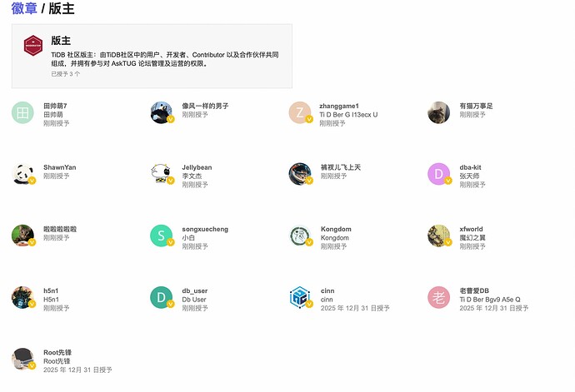
Task: Open username link 有猫万事足
Action: click(x=476, y=106)
